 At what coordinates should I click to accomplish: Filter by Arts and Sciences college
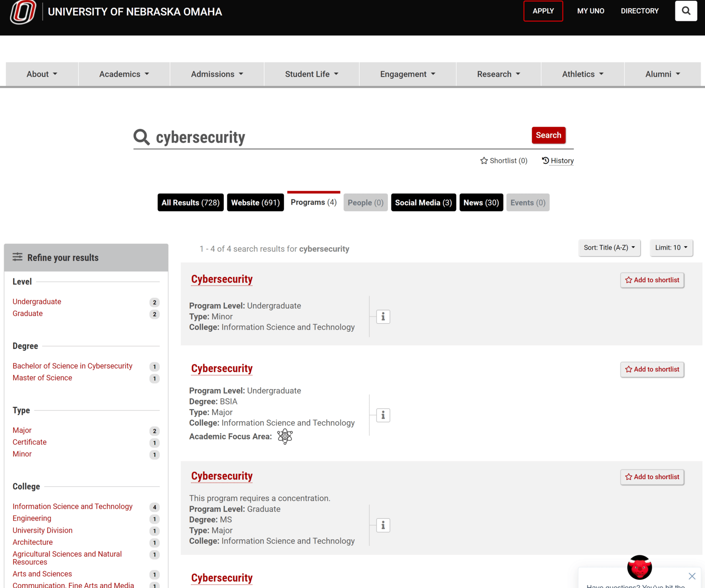(x=42, y=574)
